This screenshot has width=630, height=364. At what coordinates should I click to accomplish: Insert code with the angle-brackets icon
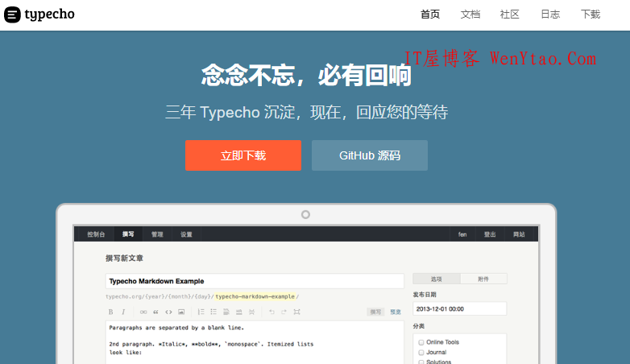168,312
